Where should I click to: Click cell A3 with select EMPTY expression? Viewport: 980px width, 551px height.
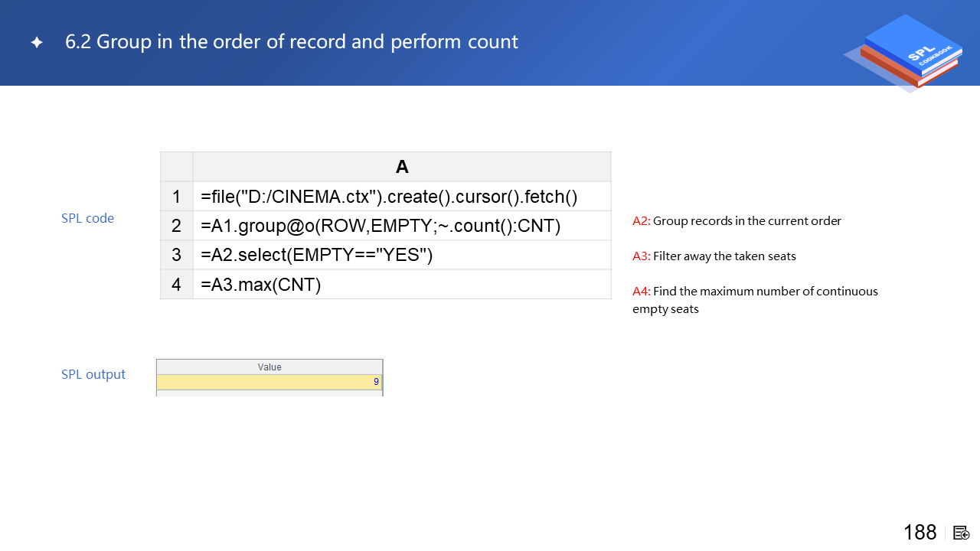tap(317, 255)
